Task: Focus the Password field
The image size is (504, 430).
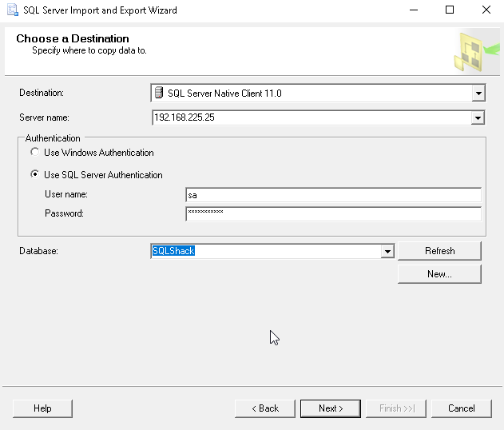Action: click(x=332, y=213)
